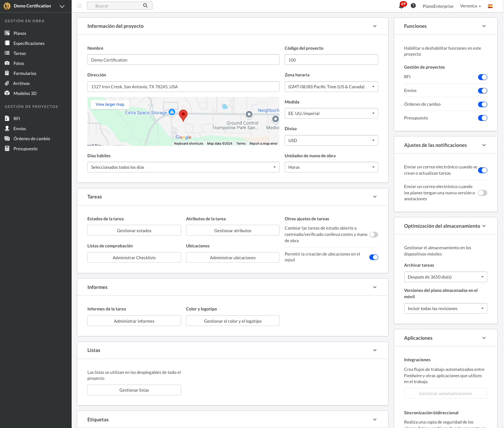The image size is (504, 428).
Task: Open the Días hábiles dropdown
Action: pyautogui.click(x=183, y=167)
